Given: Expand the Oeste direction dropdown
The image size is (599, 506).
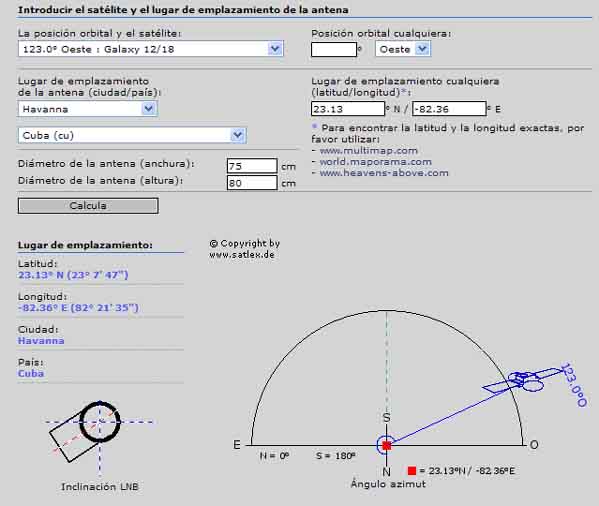Looking at the screenshot, I should click(x=403, y=49).
